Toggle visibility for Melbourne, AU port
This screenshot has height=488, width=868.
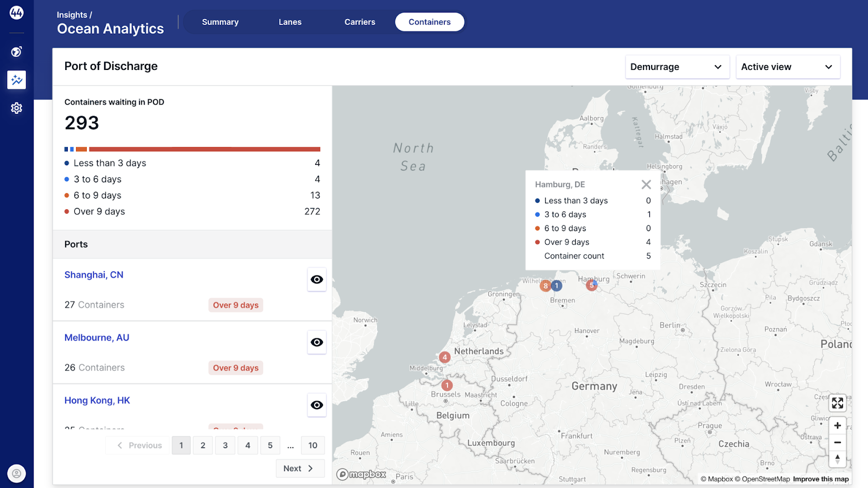(x=317, y=342)
